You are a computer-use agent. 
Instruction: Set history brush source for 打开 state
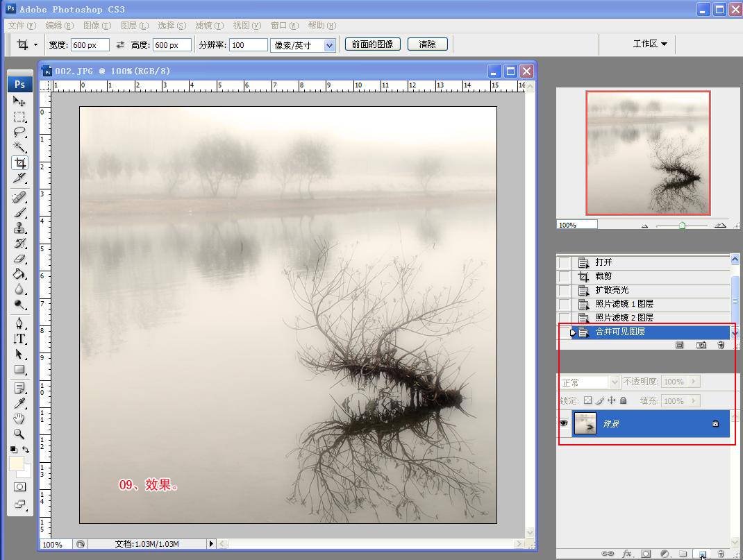pyautogui.click(x=564, y=262)
